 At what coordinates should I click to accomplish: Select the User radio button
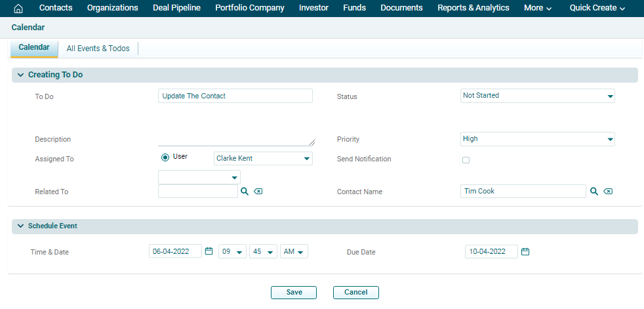click(165, 157)
